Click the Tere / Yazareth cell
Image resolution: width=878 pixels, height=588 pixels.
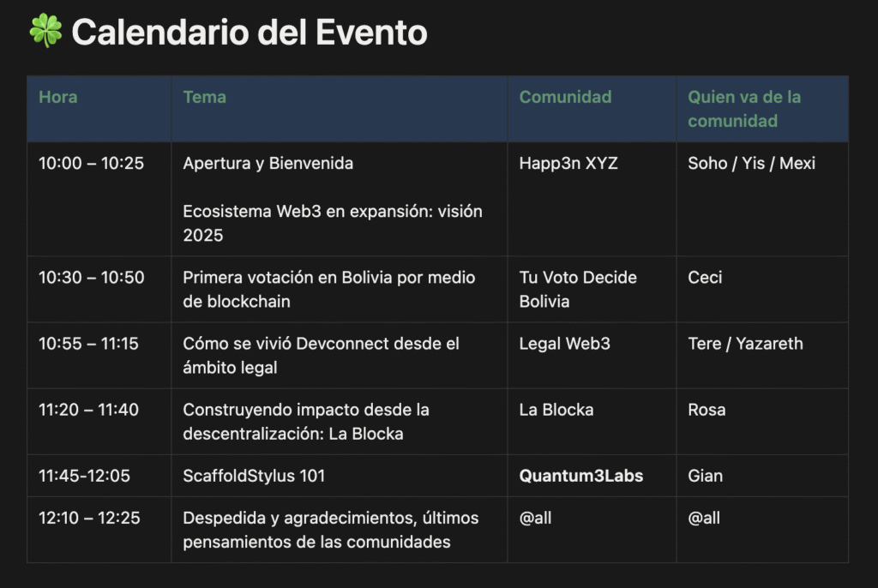(x=745, y=344)
